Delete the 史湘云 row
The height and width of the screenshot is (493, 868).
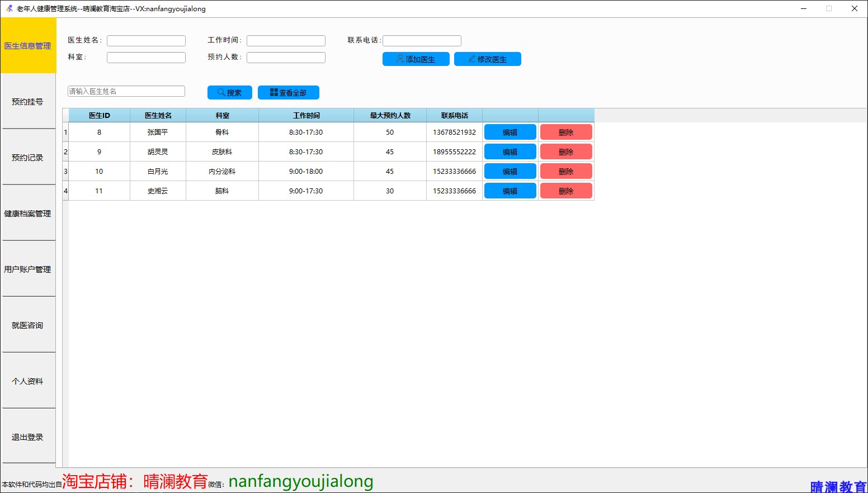click(x=566, y=191)
